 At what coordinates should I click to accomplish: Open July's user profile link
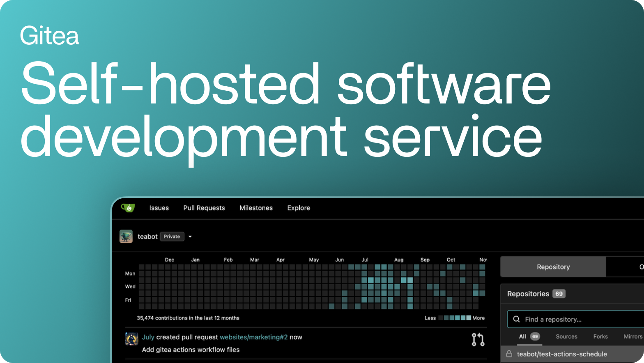tap(148, 337)
